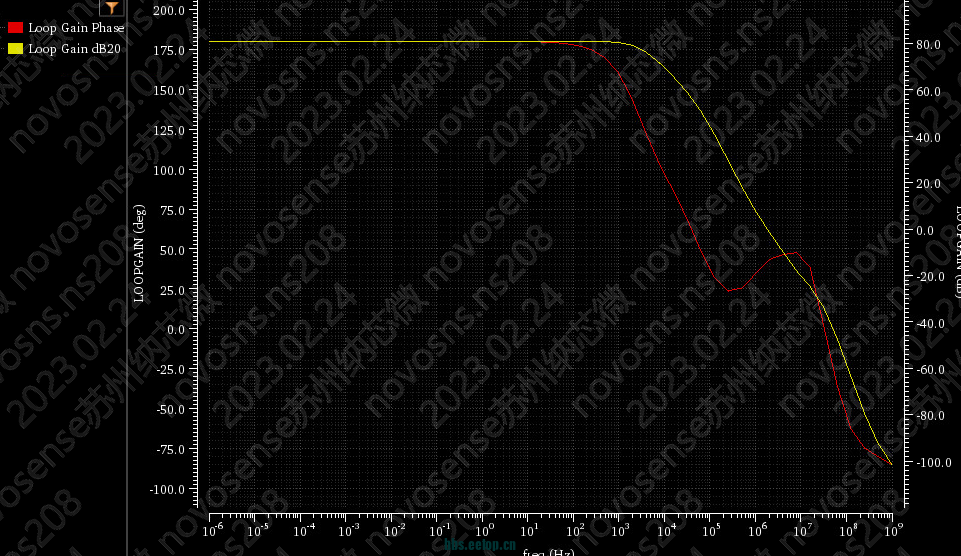Image resolution: width=961 pixels, height=556 pixels.
Task: Click the LOOPGAIN (deg) left axis title
Action: (141, 251)
